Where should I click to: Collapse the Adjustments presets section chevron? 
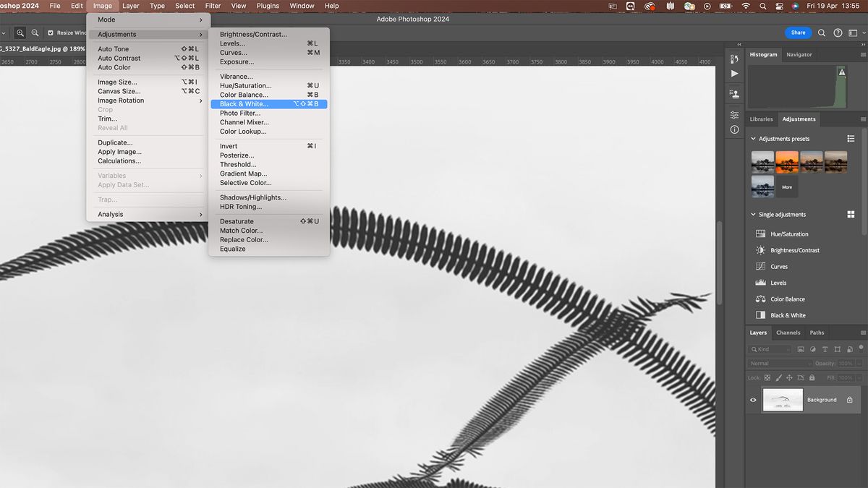coord(753,138)
